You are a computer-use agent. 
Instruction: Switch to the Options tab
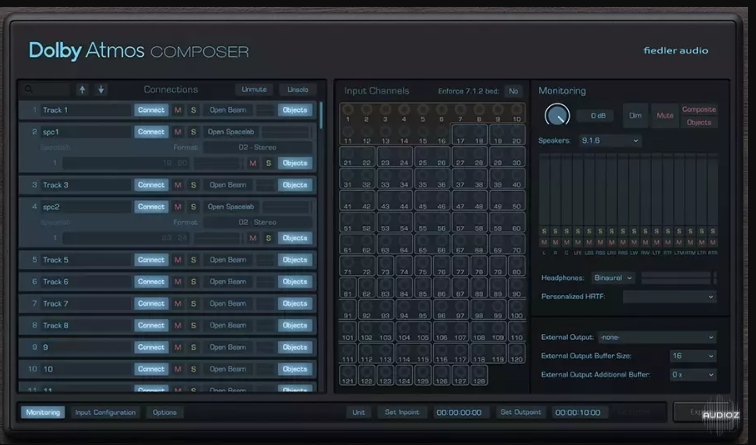click(164, 412)
